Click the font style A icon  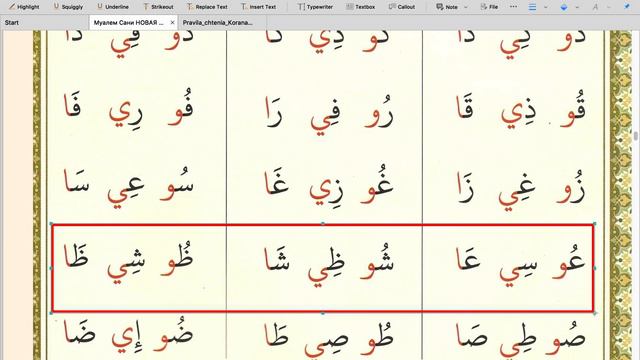tap(595, 7)
